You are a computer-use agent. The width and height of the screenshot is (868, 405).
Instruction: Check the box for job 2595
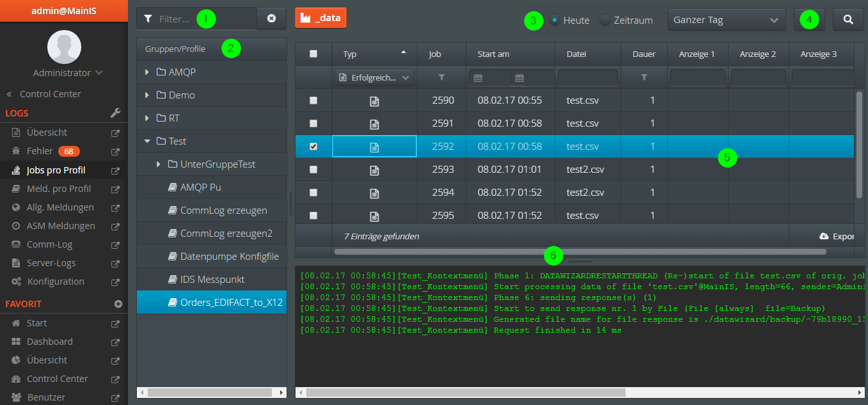pos(313,216)
